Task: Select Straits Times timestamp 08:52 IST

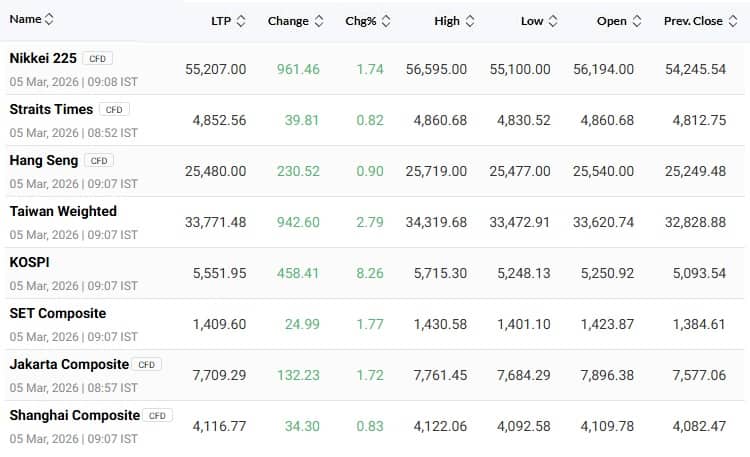Action: (x=112, y=133)
